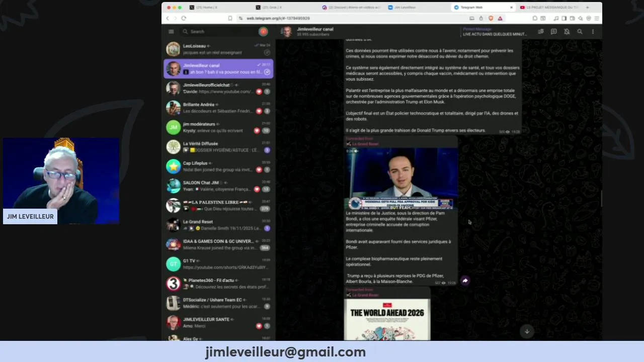Click the heart reaction badge on SALOON Chat JIM
This screenshot has width=644, height=362.
click(x=257, y=189)
